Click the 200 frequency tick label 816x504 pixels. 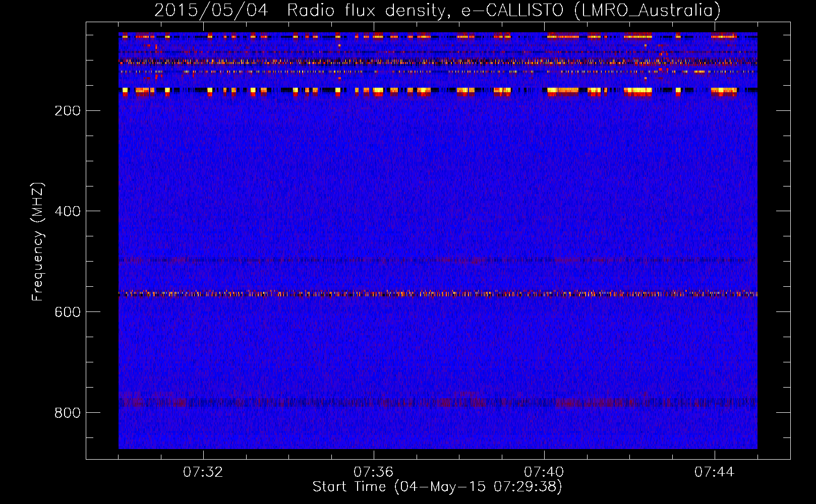pos(68,110)
